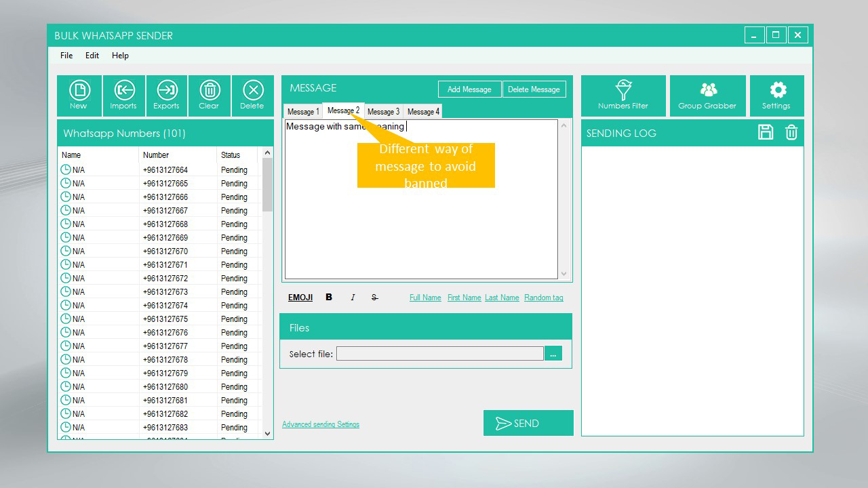Select number +9613127664

[165, 170]
